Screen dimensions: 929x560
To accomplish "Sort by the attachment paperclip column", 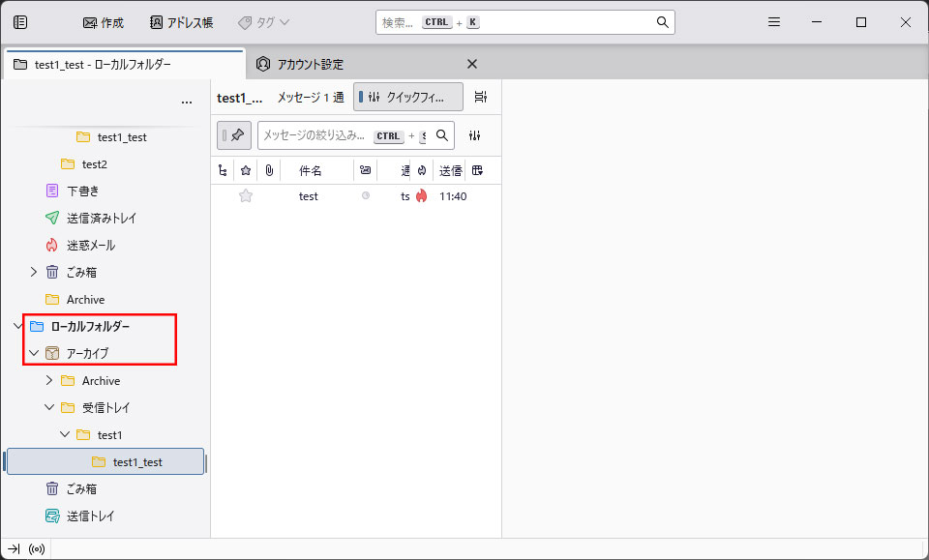I will 269,170.
